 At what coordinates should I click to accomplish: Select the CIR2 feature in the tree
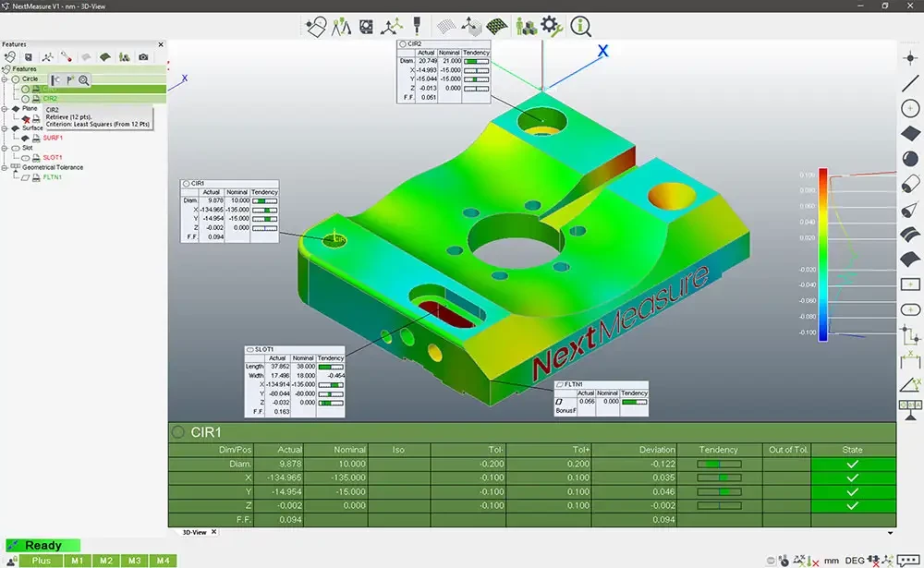click(50, 99)
